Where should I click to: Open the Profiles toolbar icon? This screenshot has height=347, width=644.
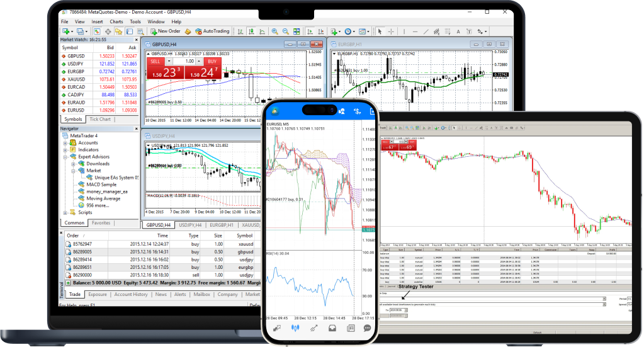tap(80, 31)
